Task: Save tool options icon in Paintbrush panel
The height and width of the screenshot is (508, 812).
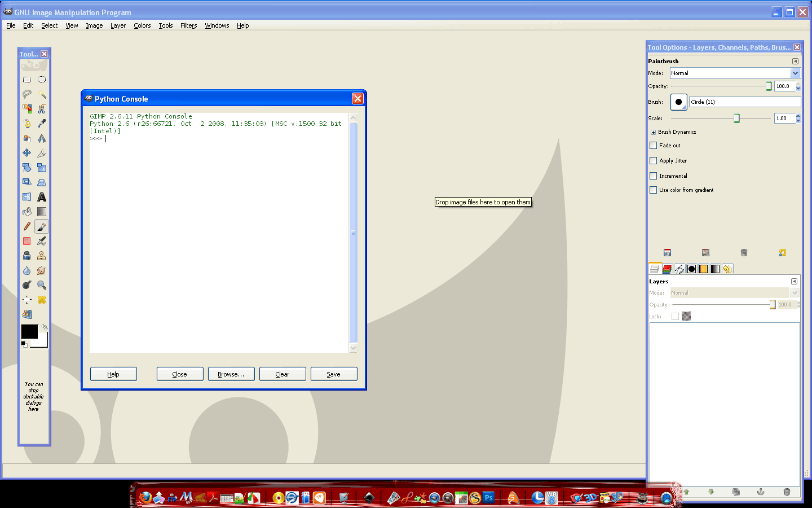Action: [667, 253]
